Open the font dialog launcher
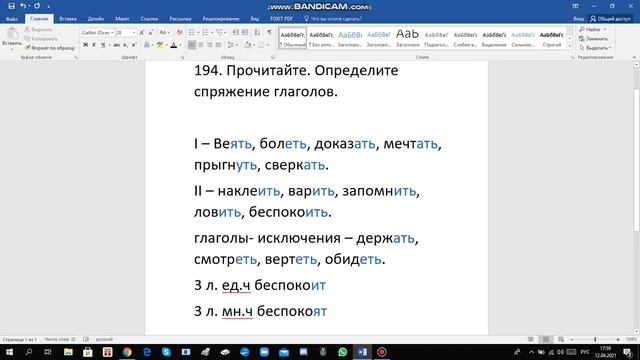 tap(182, 58)
